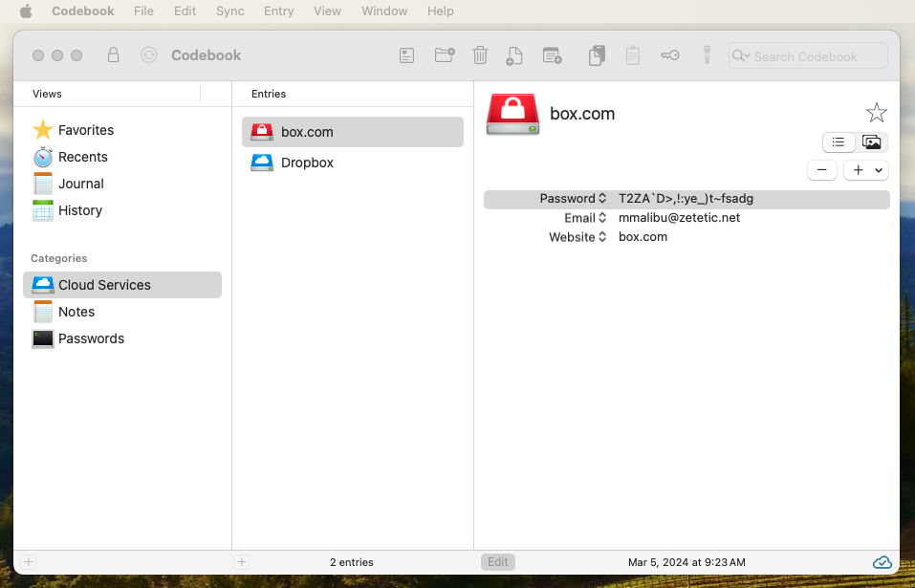Click the Mar 5, 2024 timestamp
Image resolution: width=915 pixels, height=588 pixels.
(686, 562)
